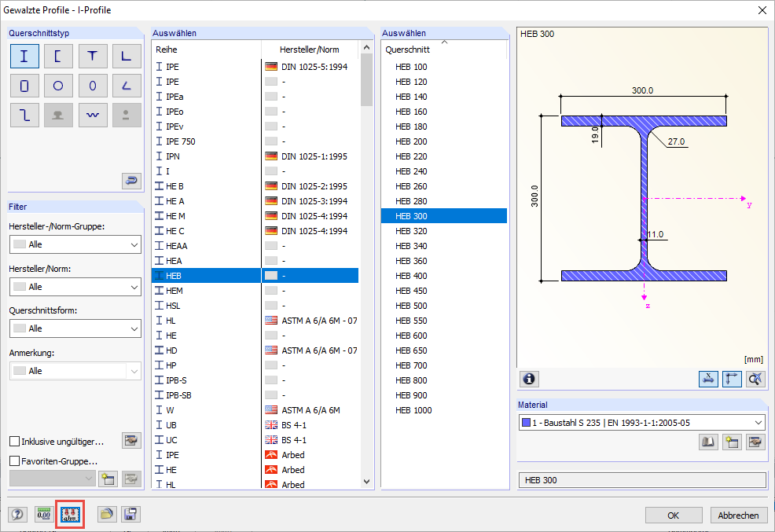The image size is (775, 532).
Task: Open the material library book icon
Action: [708, 442]
